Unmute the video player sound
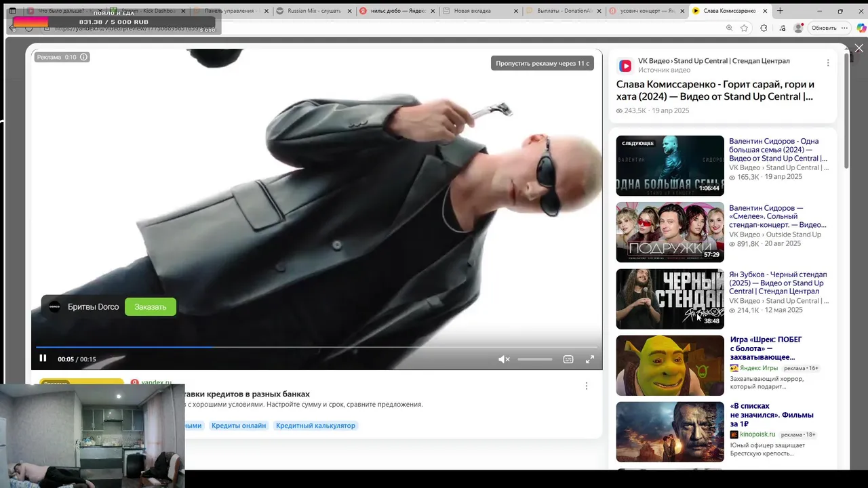Viewport: 868px width, 488px height. pos(504,359)
